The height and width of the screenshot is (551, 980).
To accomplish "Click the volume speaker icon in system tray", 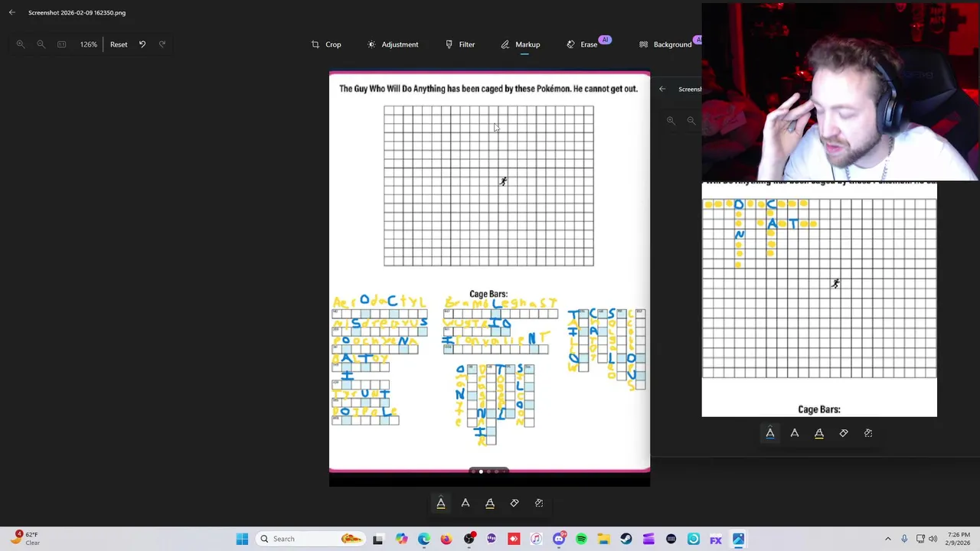I will click(933, 539).
